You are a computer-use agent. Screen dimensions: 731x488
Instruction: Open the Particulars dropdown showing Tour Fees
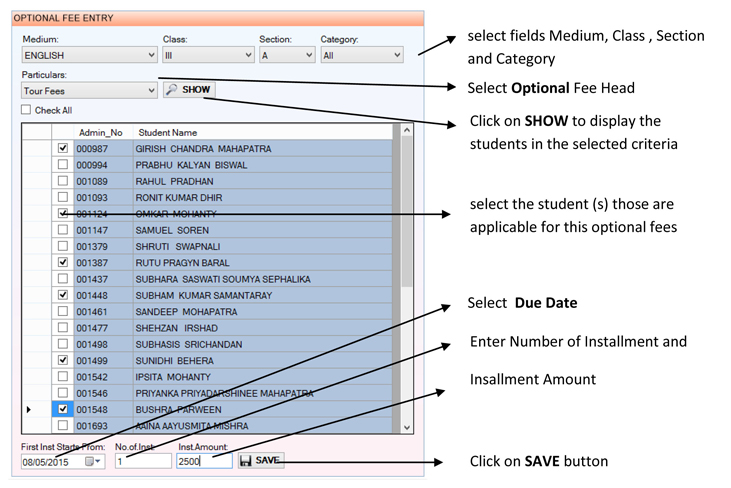pyautogui.click(x=89, y=90)
